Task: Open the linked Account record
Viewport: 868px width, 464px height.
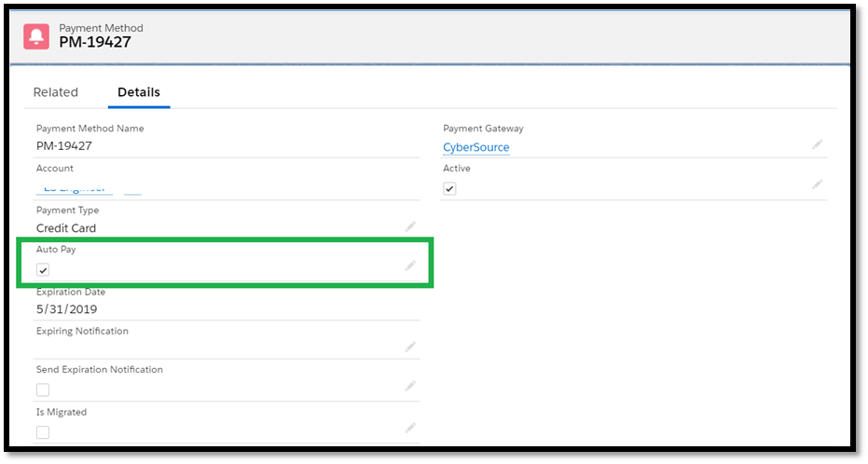Action: point(75,188)
